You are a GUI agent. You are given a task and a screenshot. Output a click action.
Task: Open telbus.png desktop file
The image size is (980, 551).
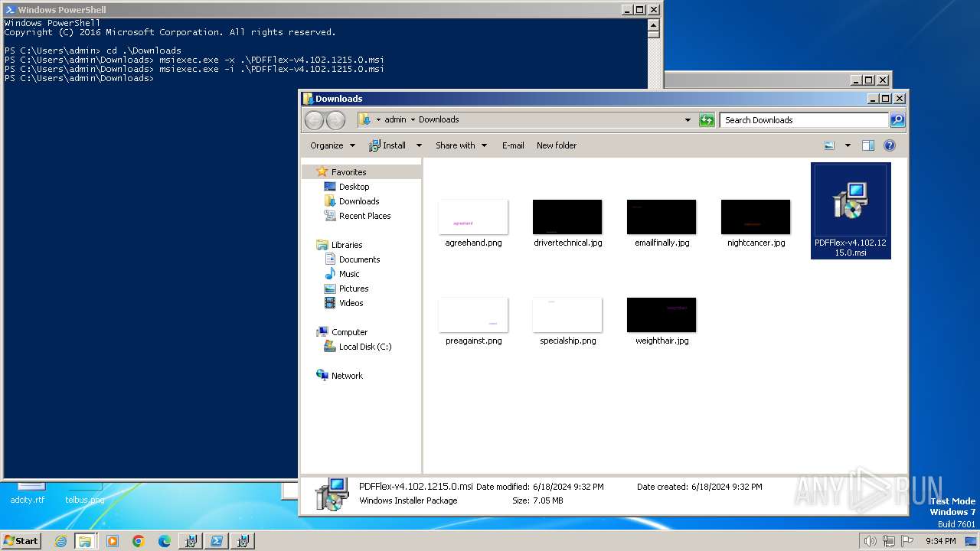click(84, 494)
